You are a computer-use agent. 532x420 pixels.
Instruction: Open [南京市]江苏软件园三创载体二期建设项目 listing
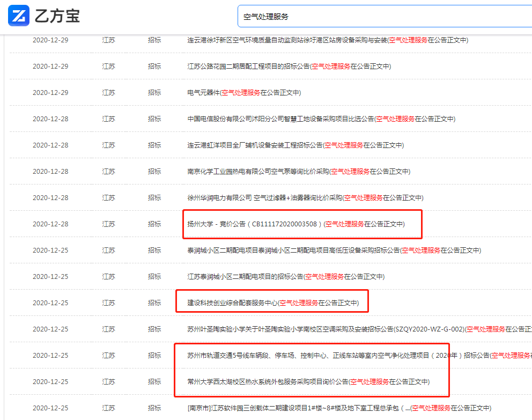pyautogui.click(x=339, y=408)
